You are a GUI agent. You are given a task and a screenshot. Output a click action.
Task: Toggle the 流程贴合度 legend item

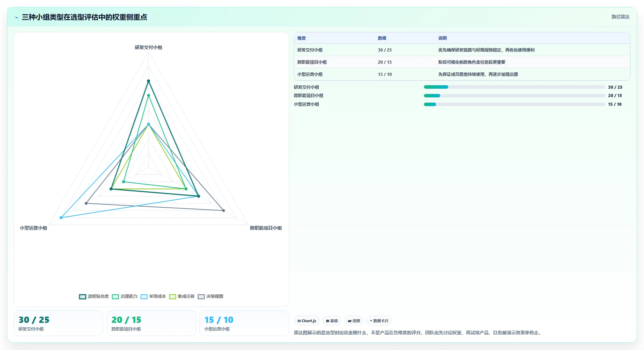click(x=94, y=296)
